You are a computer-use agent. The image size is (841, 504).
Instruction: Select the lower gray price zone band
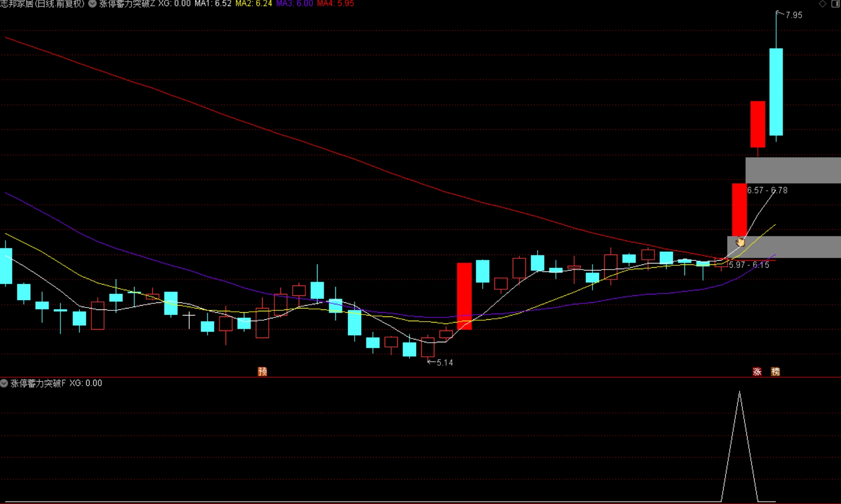(784, 247)
